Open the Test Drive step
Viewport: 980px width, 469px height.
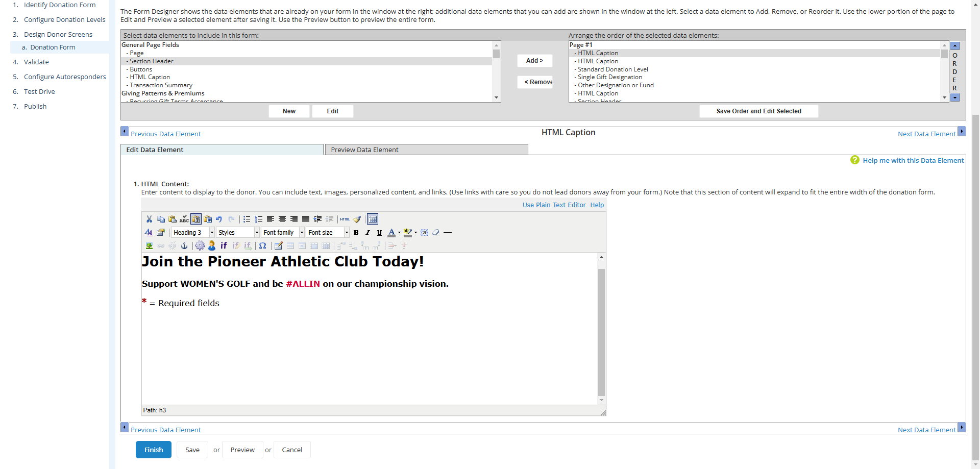click(x=39, y=91)
